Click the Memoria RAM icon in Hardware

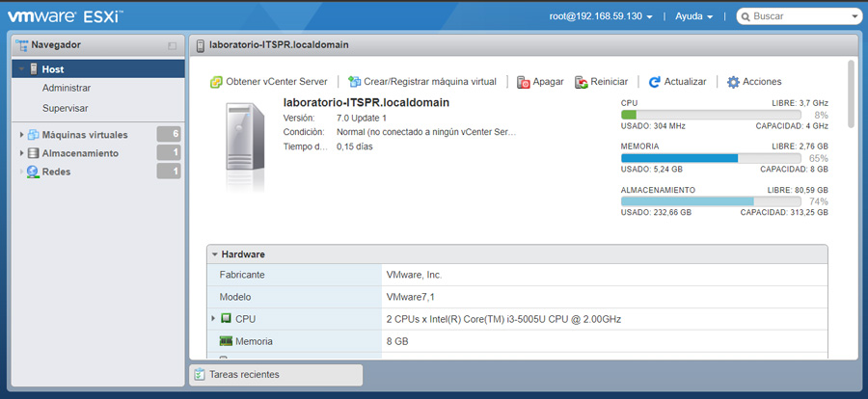point(226,341)
